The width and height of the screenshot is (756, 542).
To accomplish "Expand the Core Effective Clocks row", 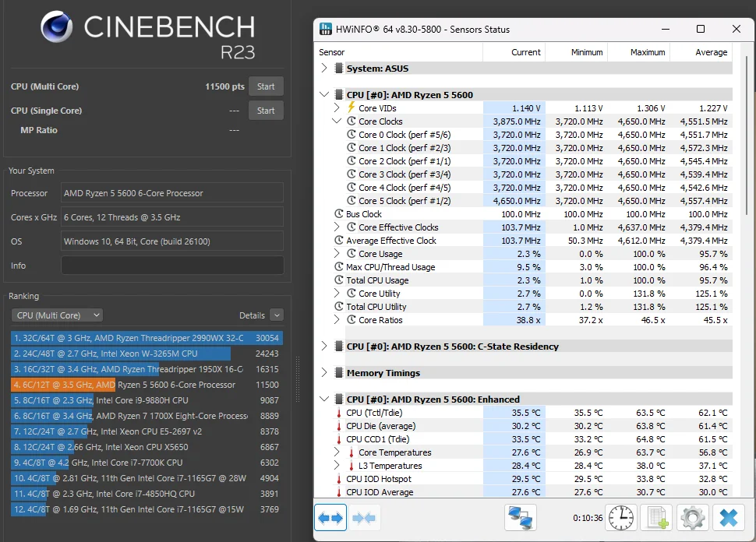I will (x=337, y=227).
